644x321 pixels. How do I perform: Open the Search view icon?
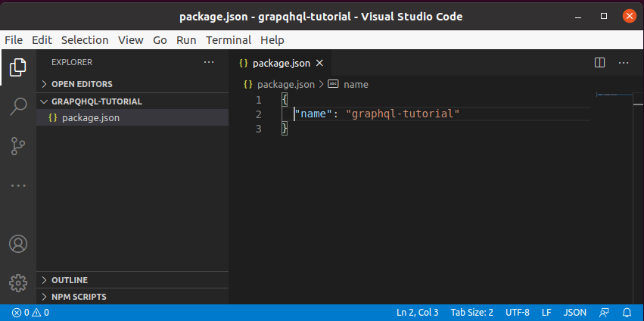pyautogui.click(x=17, y=107)
